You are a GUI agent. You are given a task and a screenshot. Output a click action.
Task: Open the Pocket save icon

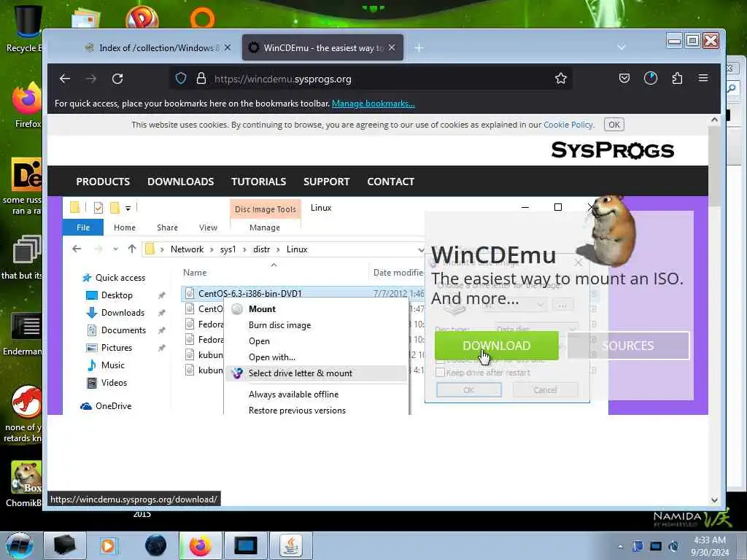point(624,78)
